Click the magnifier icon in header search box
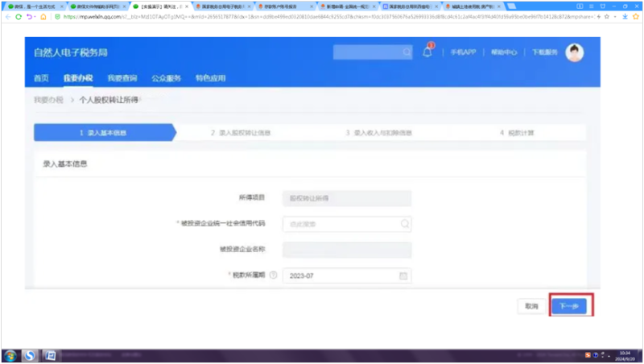This screenshot has height=364, width=644. [407, 52]
